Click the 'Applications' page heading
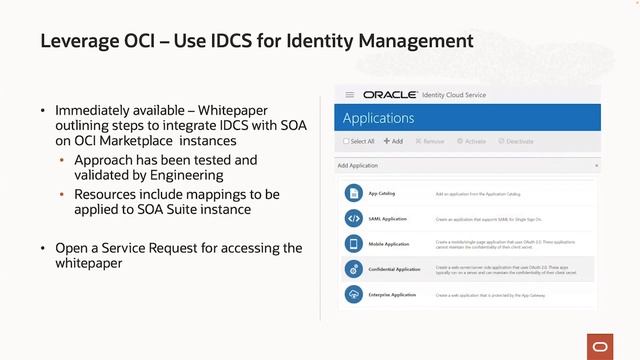 (378, 118)
